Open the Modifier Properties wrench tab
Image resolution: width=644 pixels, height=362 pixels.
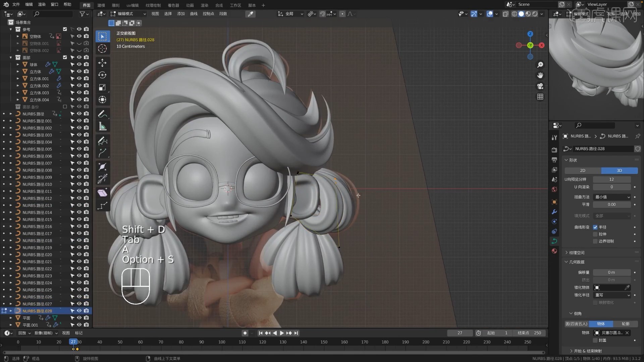pyautogui.click(x=554, y=212)
